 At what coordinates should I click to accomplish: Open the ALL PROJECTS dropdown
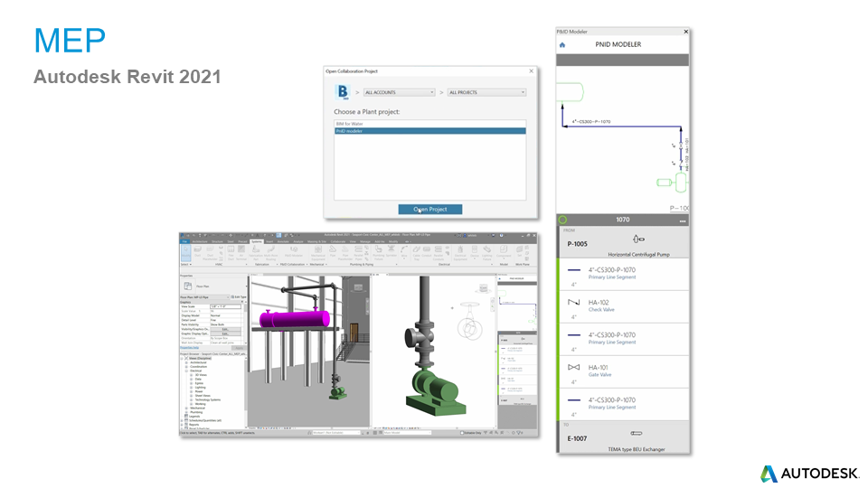tap(486, 92)
